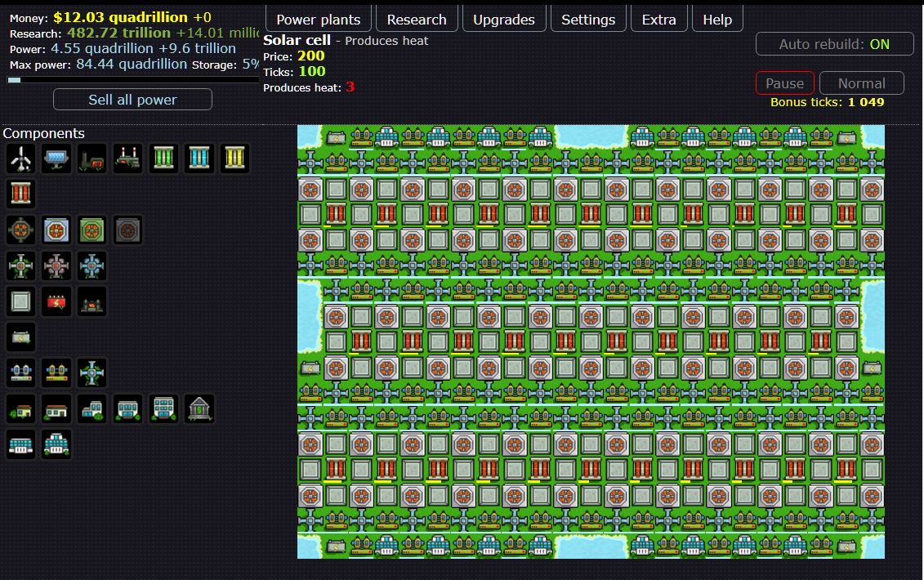924x580 pixels.
Task: Select the large tiered research center
Action: 56,444
